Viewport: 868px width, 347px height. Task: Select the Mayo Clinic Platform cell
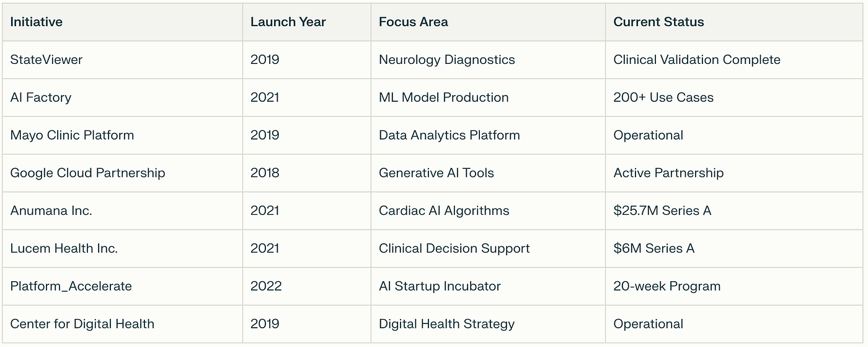[123, 135]
